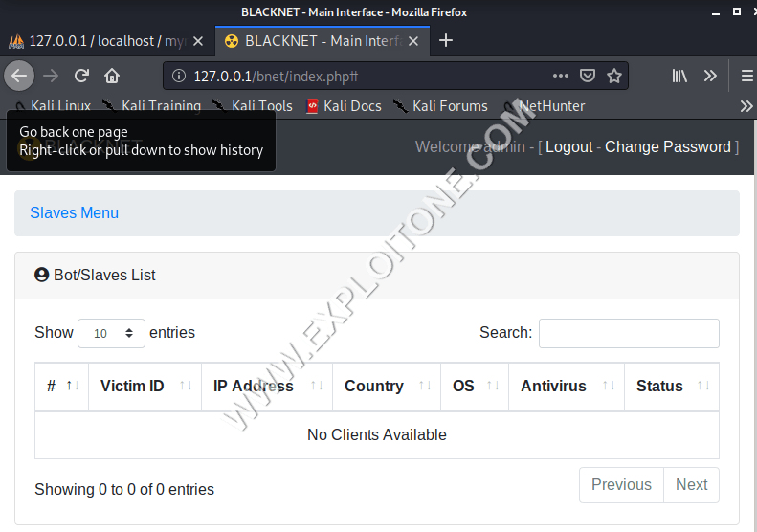Sort table by IP Address column
Screen dimensions: 757x532
point(267,387)
